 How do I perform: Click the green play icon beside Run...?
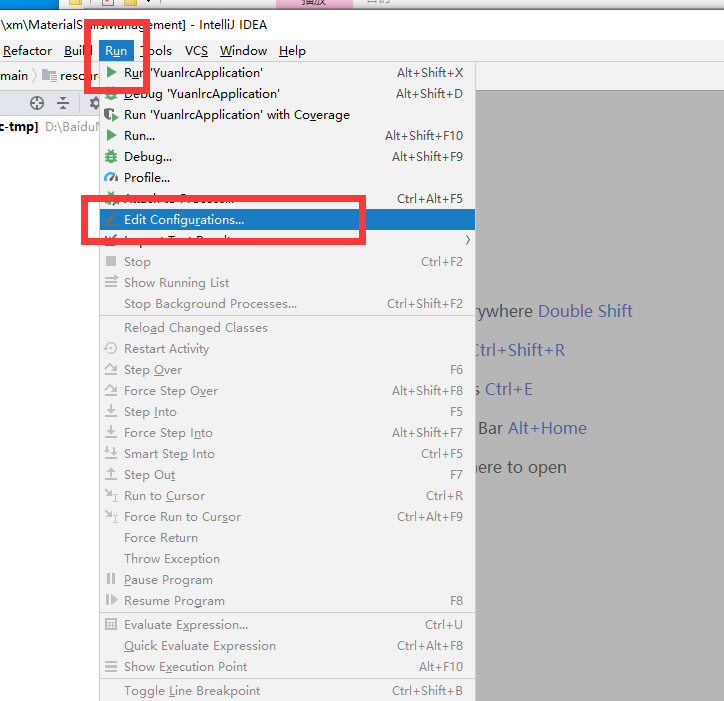(x=111, y=136)
